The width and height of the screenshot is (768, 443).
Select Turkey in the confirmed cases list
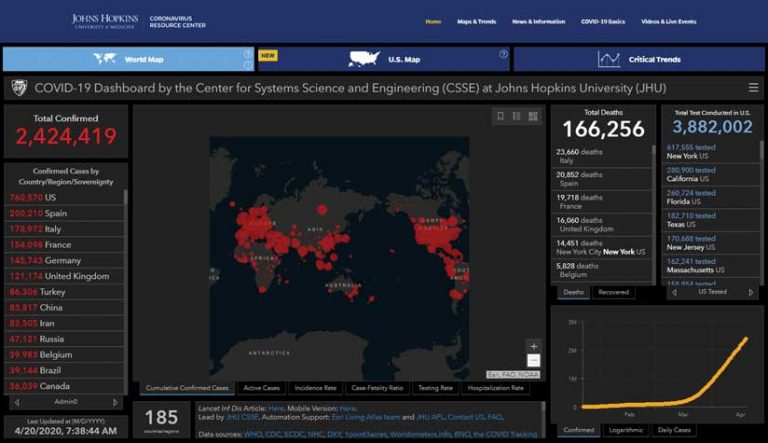tap(64, 292)
